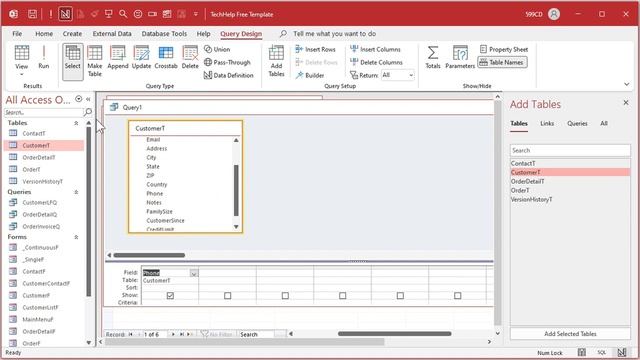
Task: Open OrderDetailT in Add Tables list
Action: [570, 181]
